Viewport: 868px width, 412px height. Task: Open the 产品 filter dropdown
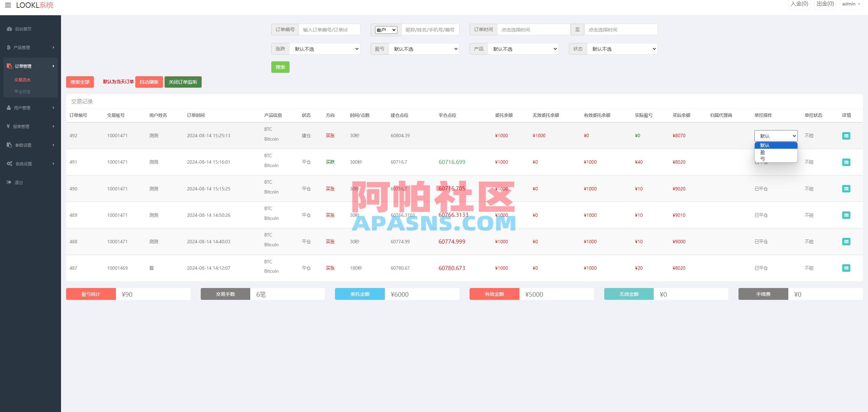tap(523, 48)
